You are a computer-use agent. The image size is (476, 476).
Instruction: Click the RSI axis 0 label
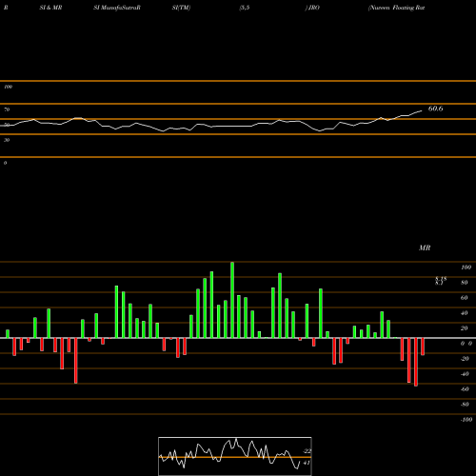[x=5, y=163]
